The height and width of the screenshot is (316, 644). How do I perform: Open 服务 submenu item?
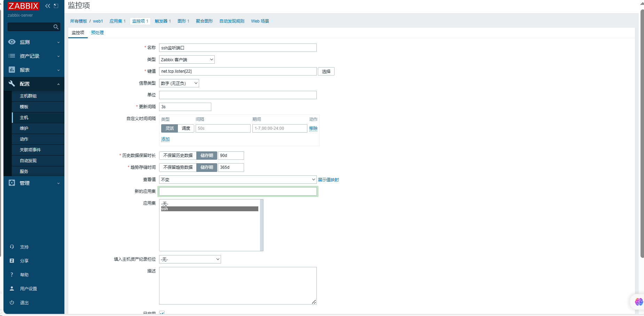(x=38, y=172)
